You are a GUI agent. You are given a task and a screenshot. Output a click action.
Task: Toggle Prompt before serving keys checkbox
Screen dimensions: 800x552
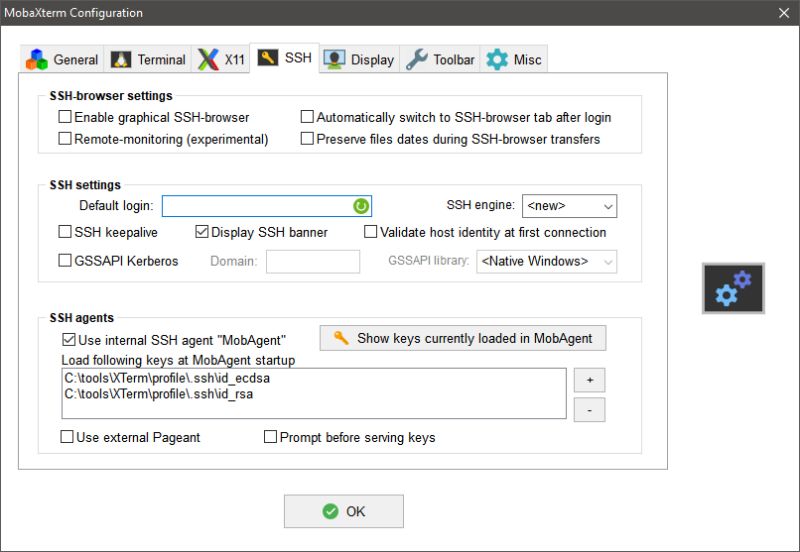pyautogui.click(x=270, y=436)
